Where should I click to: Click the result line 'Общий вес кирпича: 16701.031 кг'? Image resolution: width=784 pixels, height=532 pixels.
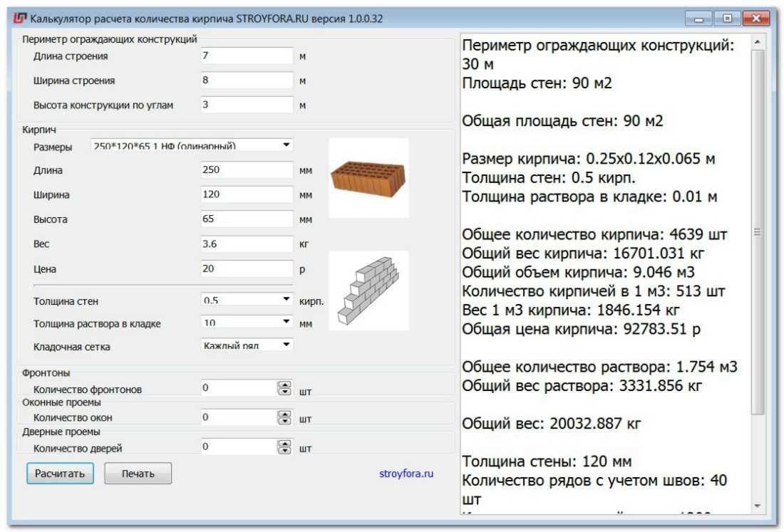tap(582, 254)
